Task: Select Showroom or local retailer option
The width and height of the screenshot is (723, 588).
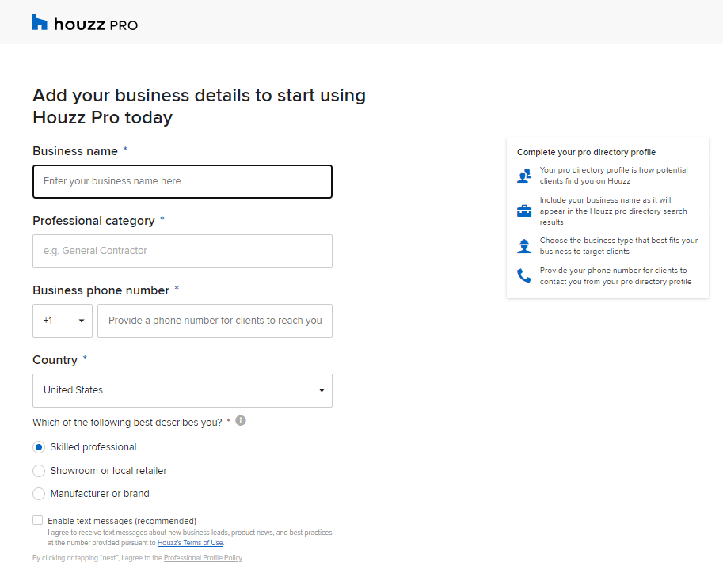Action: [39, 471]
